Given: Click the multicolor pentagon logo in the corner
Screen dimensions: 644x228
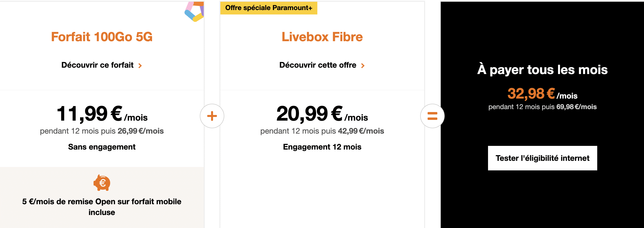Looking at the screenshot, I should pyautogui.click(x=194, y=11).
